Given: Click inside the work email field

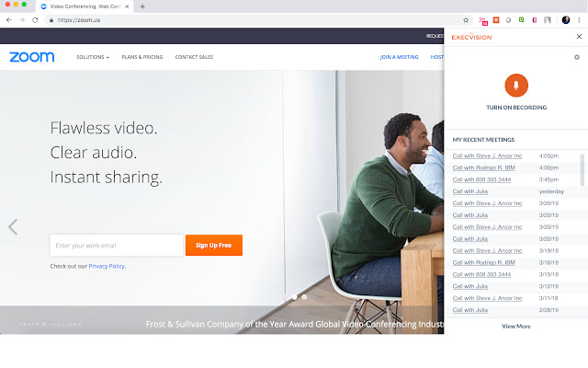Looking at the screenshot, I should 117,246.
